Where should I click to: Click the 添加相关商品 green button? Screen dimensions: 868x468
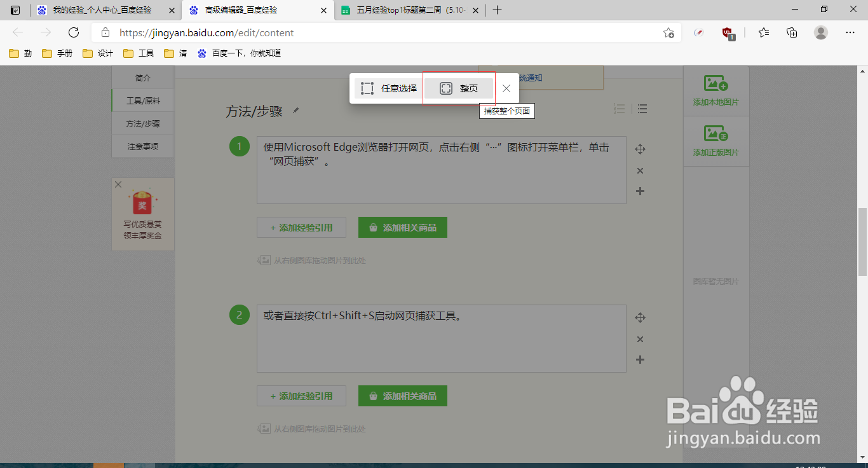pos(402,227)
